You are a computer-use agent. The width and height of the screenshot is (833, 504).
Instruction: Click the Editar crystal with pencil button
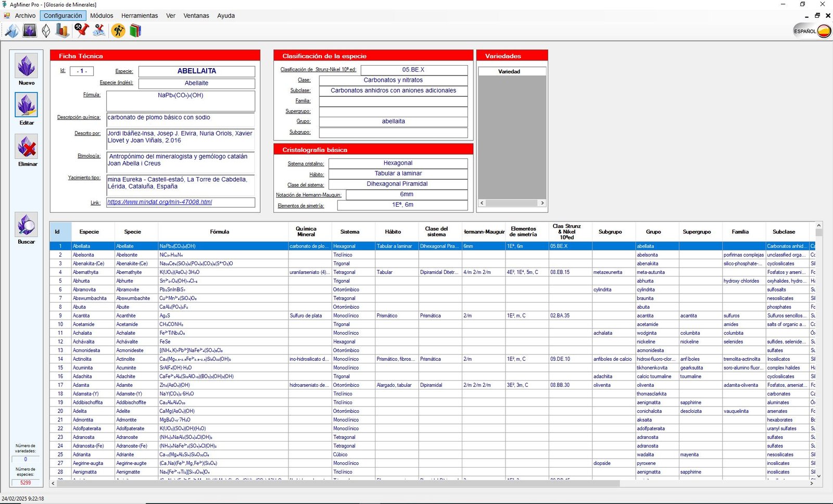tap(27, 105)
